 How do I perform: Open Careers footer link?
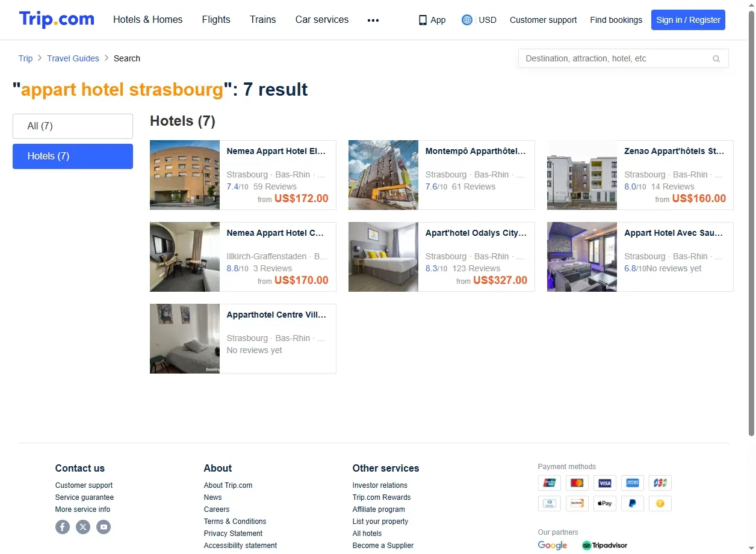tap(217, 509)
